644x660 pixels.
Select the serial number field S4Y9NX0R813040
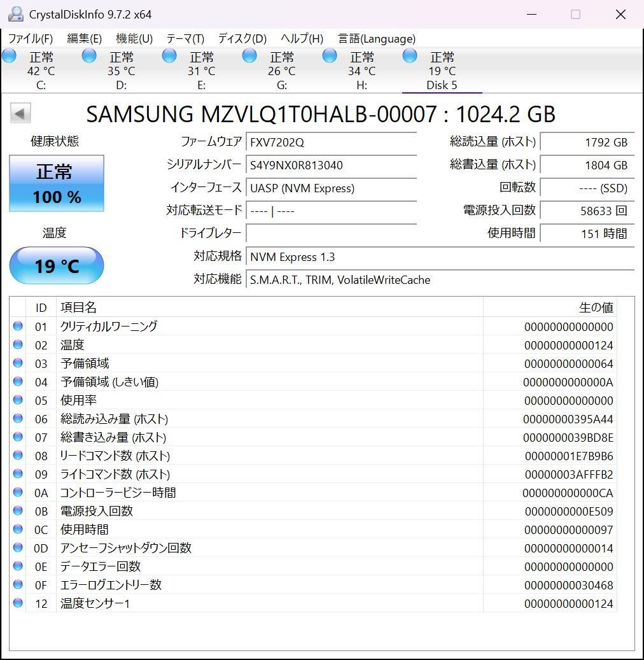click(x=331, y=165)
